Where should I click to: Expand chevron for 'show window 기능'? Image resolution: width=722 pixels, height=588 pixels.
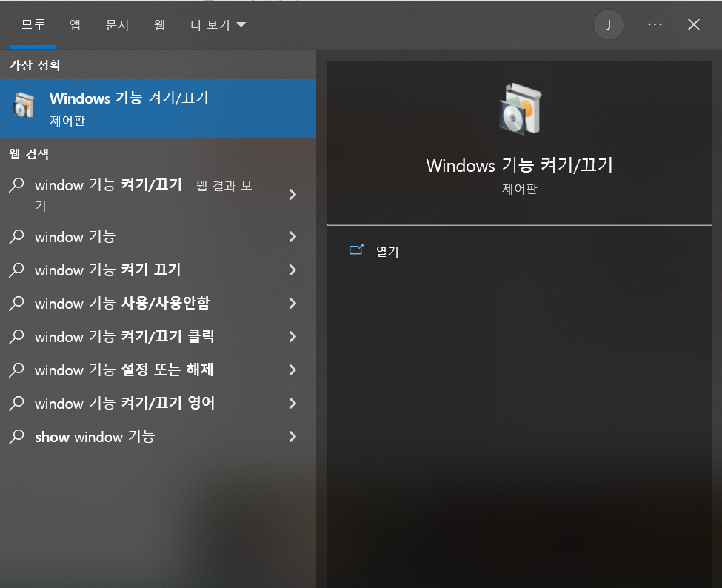click(x=293, y=436)
